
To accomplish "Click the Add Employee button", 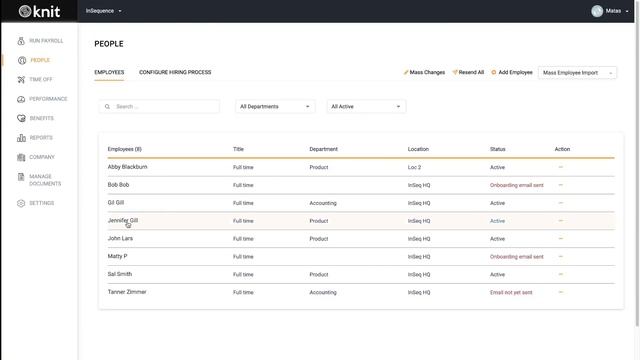I will pos(511,72).
